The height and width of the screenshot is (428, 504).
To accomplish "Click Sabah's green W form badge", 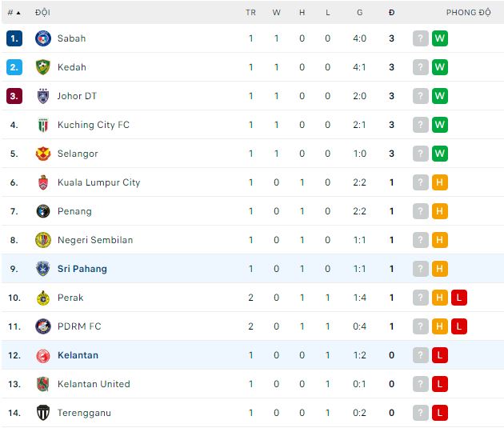I will click(x=439, y=38).
